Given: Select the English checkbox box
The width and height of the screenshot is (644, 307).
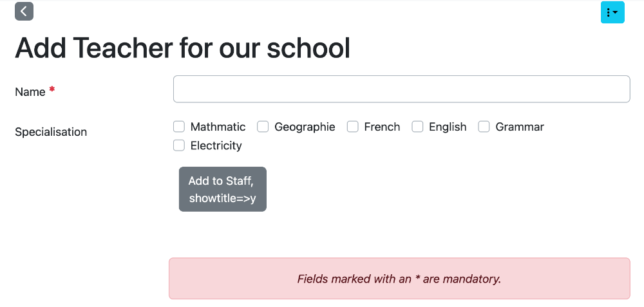Looking at the screenshot, I should 417,127.
